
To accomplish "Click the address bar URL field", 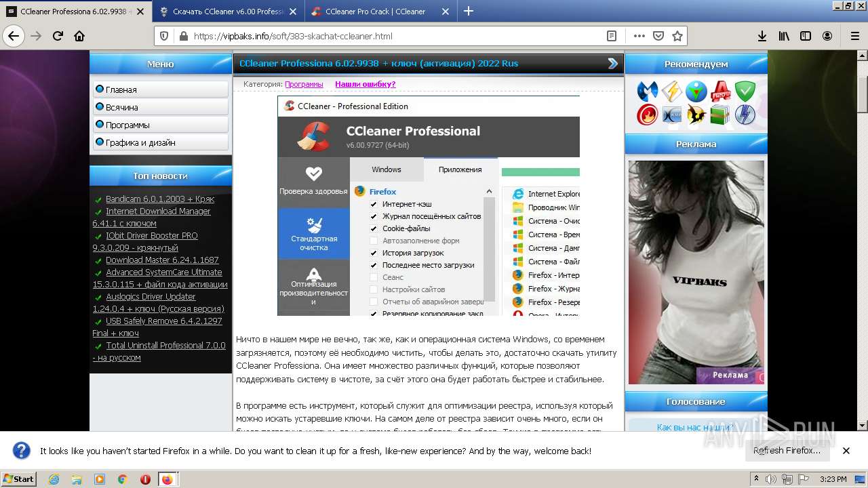I will point(397,36).
